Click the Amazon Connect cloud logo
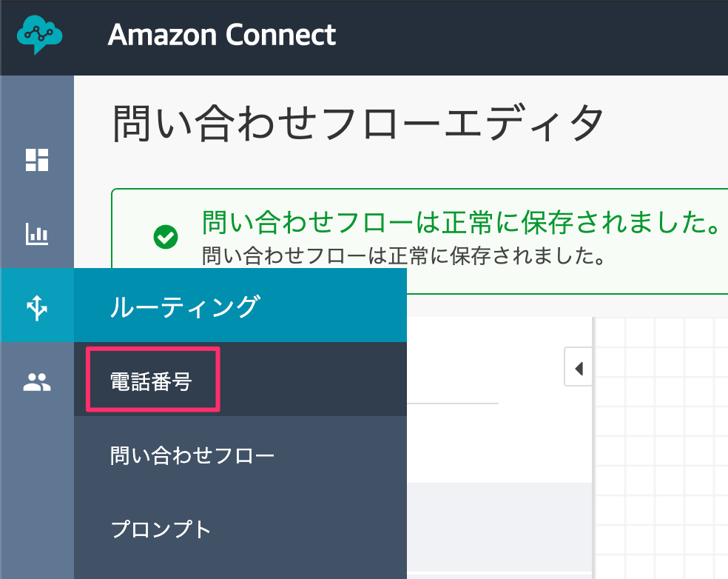728x579 pixels. 39,35
